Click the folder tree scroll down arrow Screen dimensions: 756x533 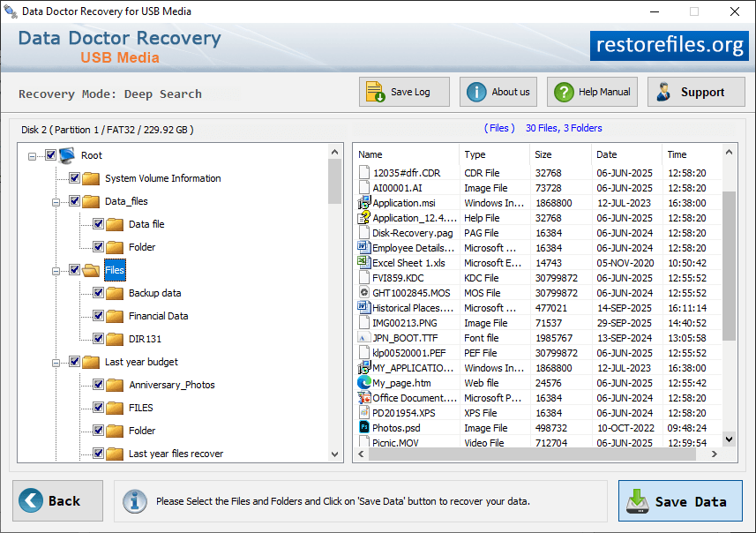(335, 454)
